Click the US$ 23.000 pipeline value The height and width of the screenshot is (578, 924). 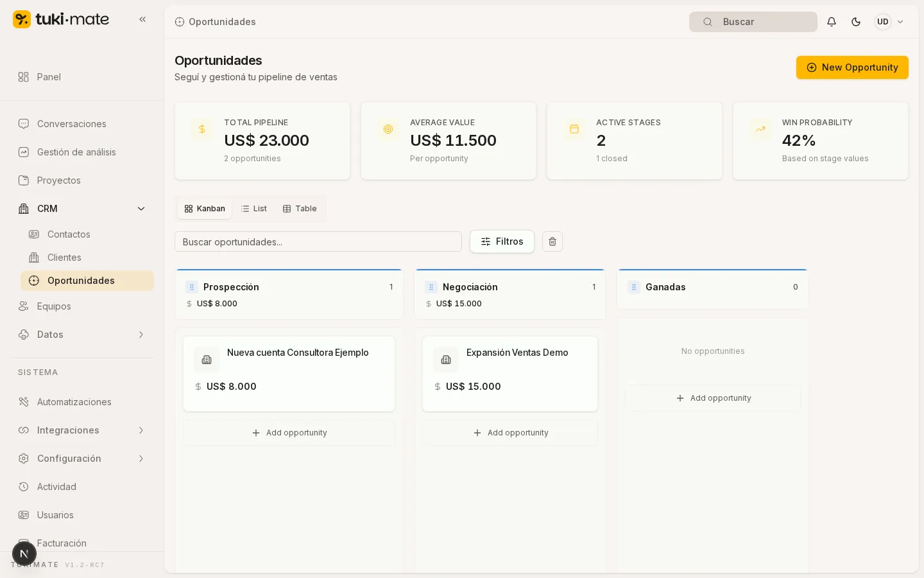click(x=266, y=141)
